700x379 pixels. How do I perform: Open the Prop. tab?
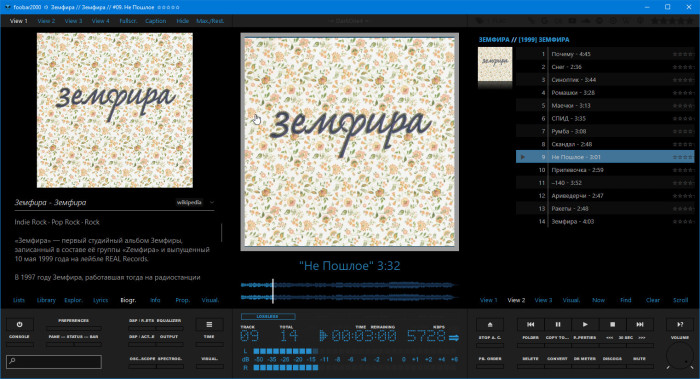click(x=182, y=300)
